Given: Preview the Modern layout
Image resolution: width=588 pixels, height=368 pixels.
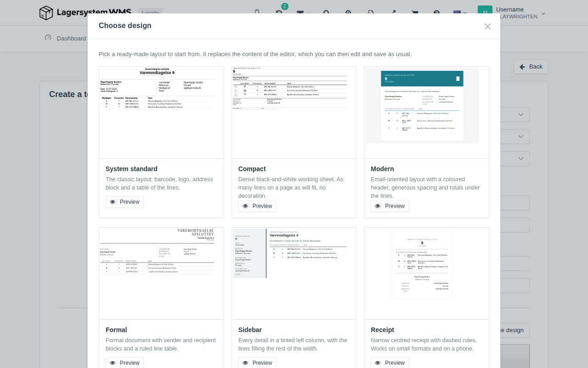Looking at the screenshot, I should click(390, 206).
